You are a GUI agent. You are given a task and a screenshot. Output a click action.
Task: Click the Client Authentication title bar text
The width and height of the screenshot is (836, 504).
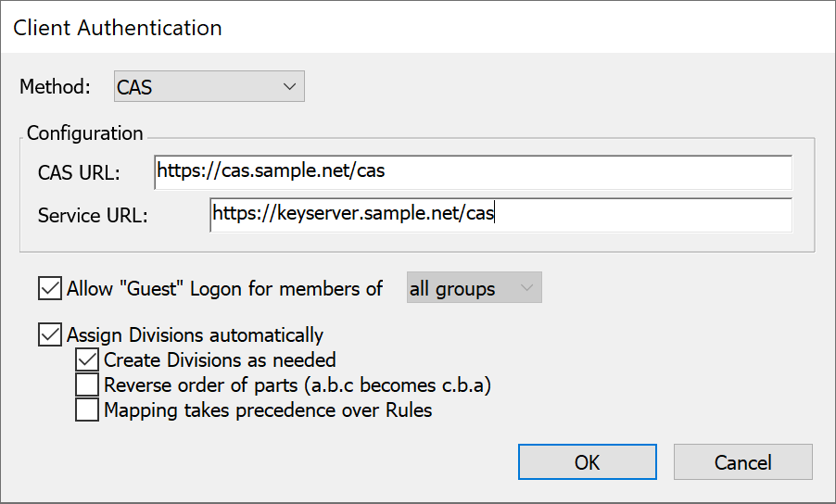point(118,28)
